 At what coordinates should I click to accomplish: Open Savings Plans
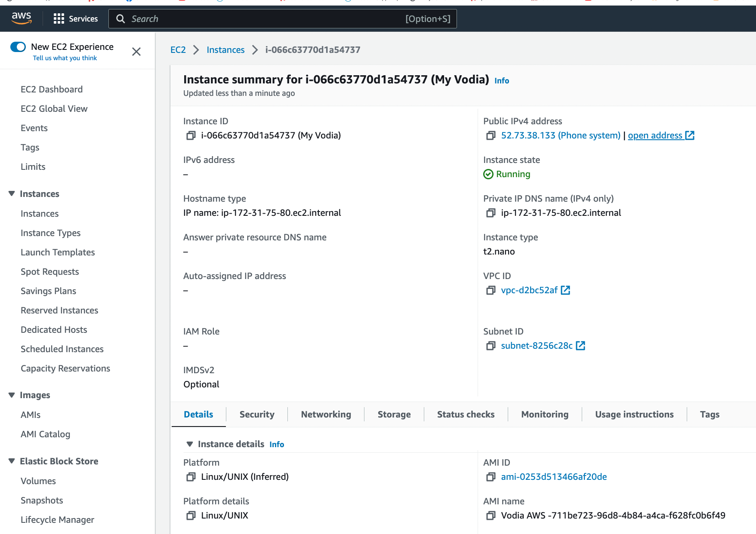(x=48, y=291)
